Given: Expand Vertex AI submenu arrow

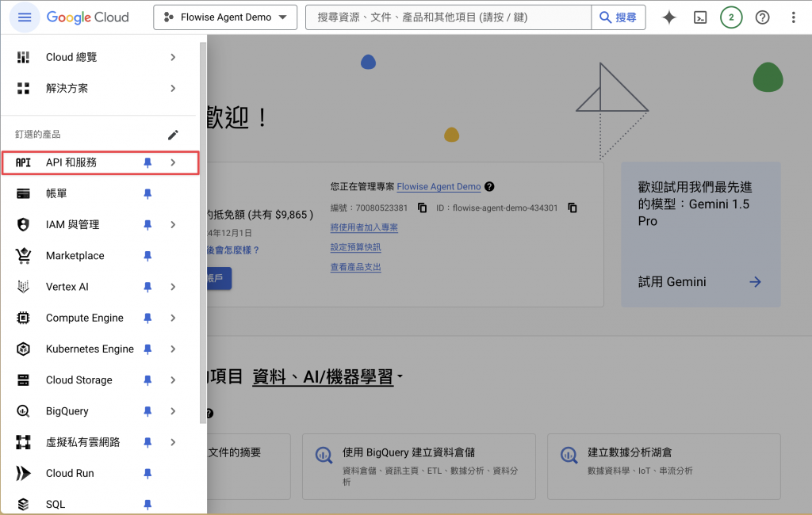Looking at the screenshot, I should tap(173, 287).
